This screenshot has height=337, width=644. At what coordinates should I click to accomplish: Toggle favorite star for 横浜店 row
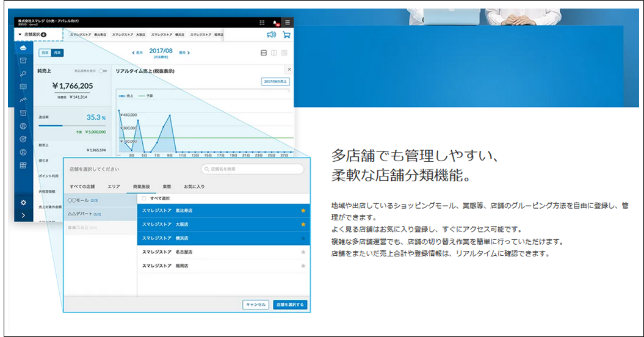[x=303, y=238]
